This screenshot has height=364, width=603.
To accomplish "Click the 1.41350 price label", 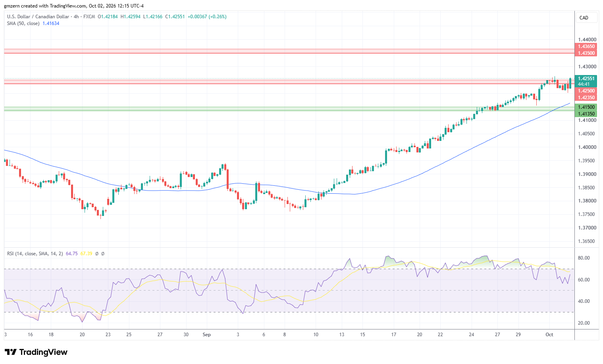I will [586, 114].
